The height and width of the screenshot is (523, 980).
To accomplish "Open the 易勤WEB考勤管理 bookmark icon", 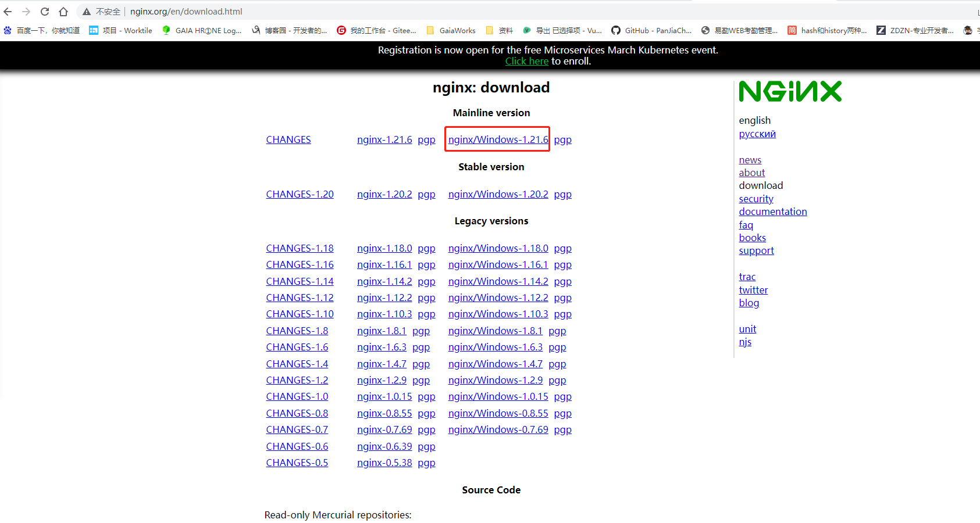I will point(705,30).
